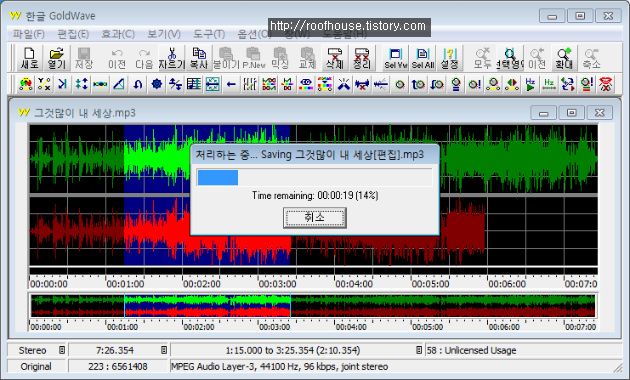Click the down-arrow knob fade-out icon

(437, 84)
